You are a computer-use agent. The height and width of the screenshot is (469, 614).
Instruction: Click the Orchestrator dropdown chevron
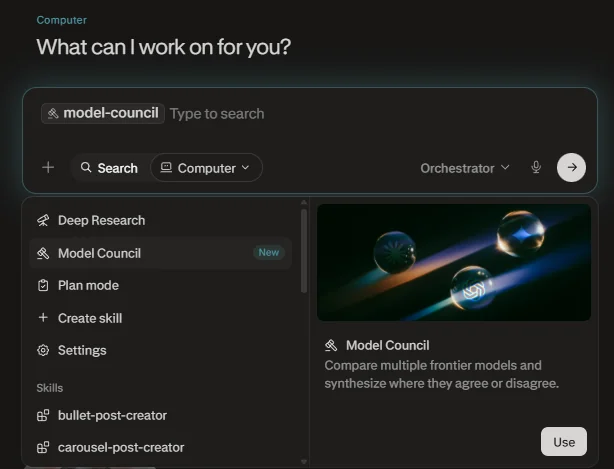(505, 167)
